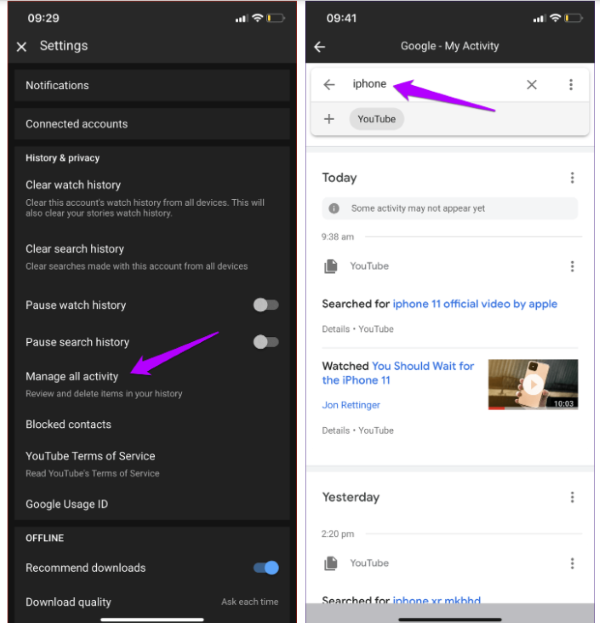The height and width of the screenshot is (623, 600).
Task: Select the YouTube filter chip
Action: pyautogui.click(x=377, y=119)
